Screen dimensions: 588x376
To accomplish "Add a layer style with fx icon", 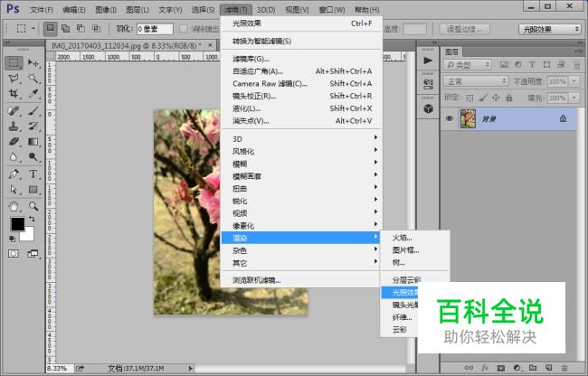I will (485, 368).
